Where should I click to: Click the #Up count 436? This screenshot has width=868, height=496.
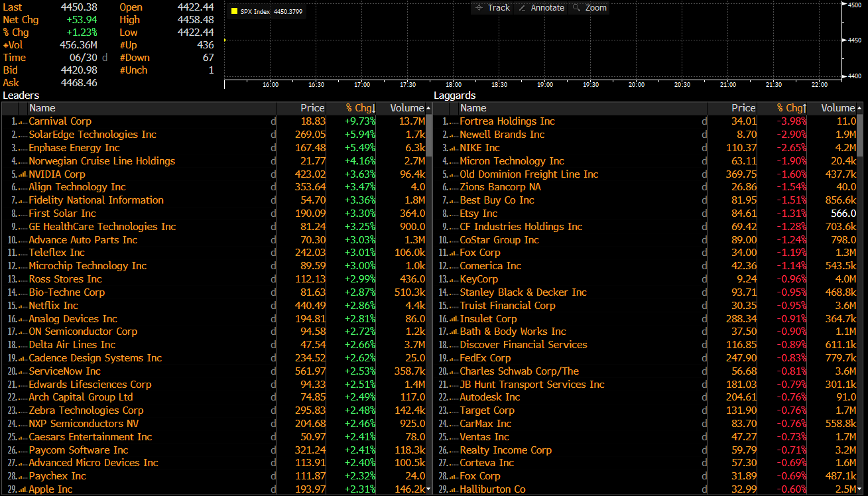206,45
